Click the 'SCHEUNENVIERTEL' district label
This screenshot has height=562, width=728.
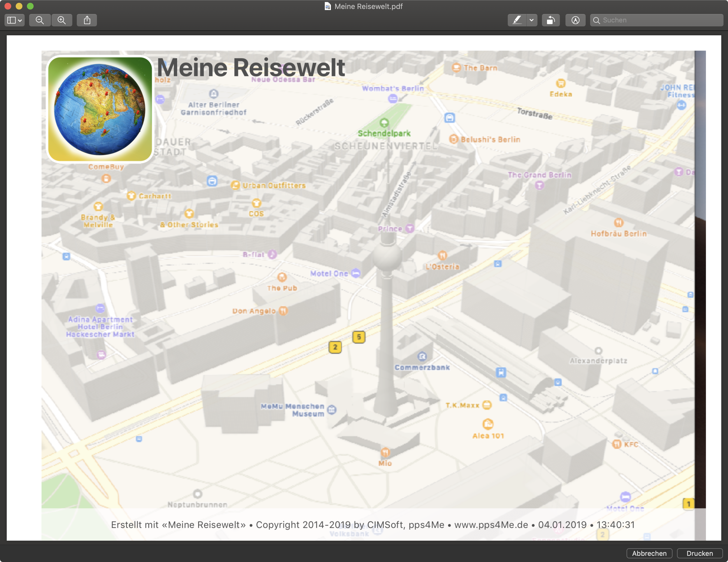tap(386, 146)
